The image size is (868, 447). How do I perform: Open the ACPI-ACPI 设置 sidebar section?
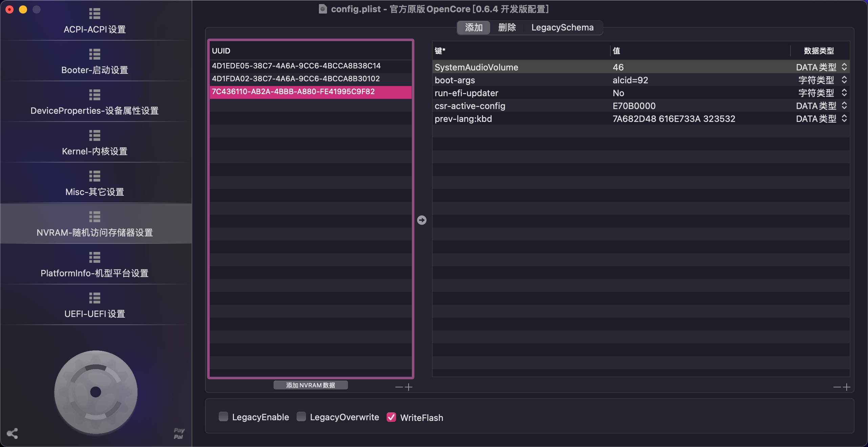click(94, 21)
